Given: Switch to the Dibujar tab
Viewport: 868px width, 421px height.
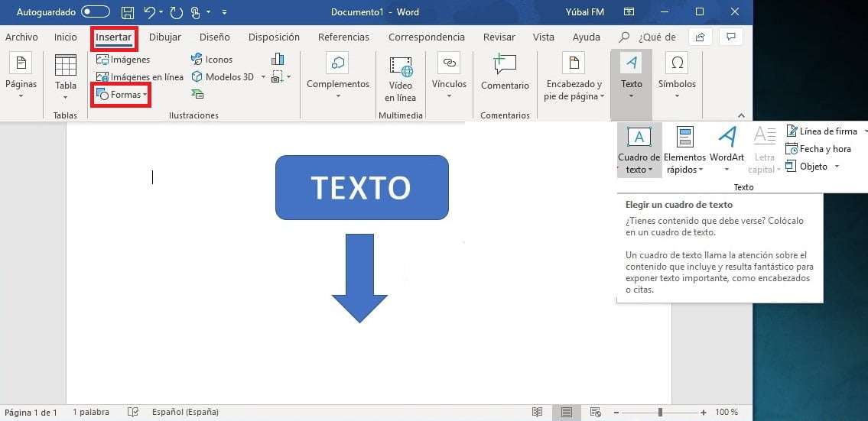Looking at the screenshot, I should pos(165,37).
